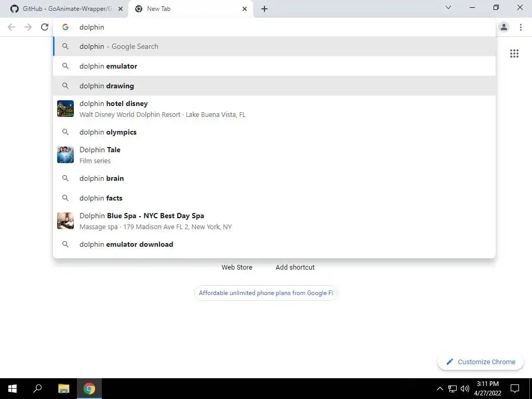Open the Web Store shortcut
The image size is (532, 399).
click(237, 268)
